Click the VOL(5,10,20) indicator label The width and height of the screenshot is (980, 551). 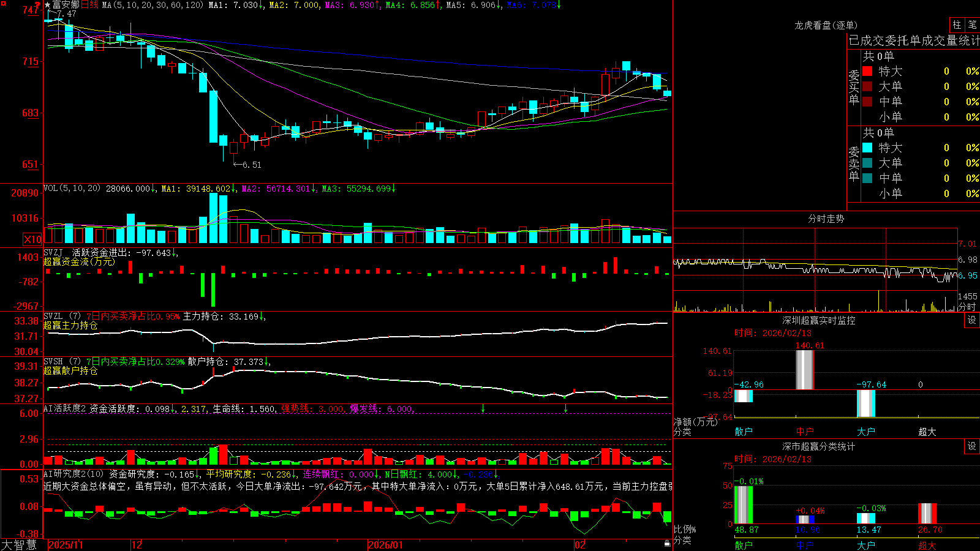(x=72, y=189)
